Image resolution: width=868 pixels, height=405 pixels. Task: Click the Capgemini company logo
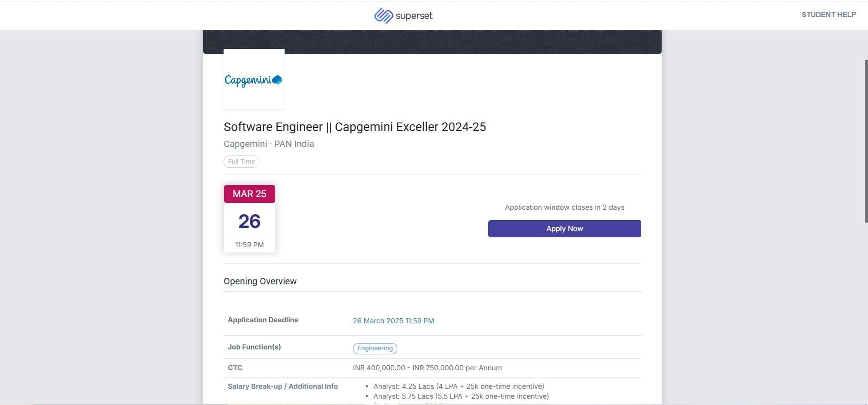pos(254,79)
